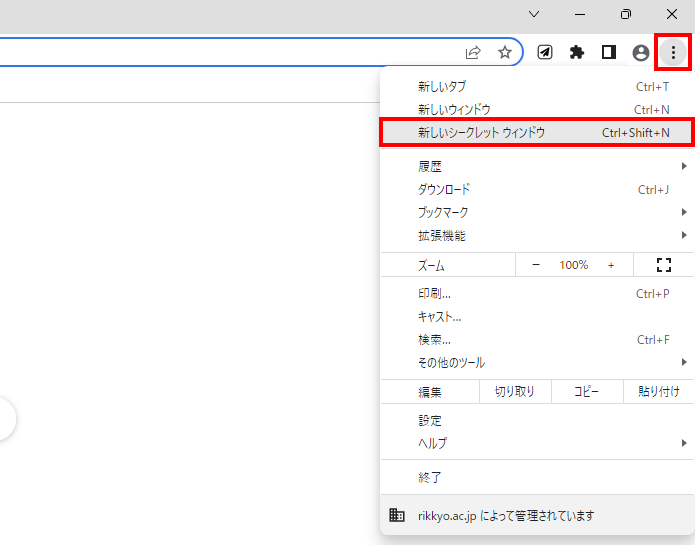The width and height of the screenshot is (695, 545).
Task: Toggle the side panel icon
Action: click(608, 52)
